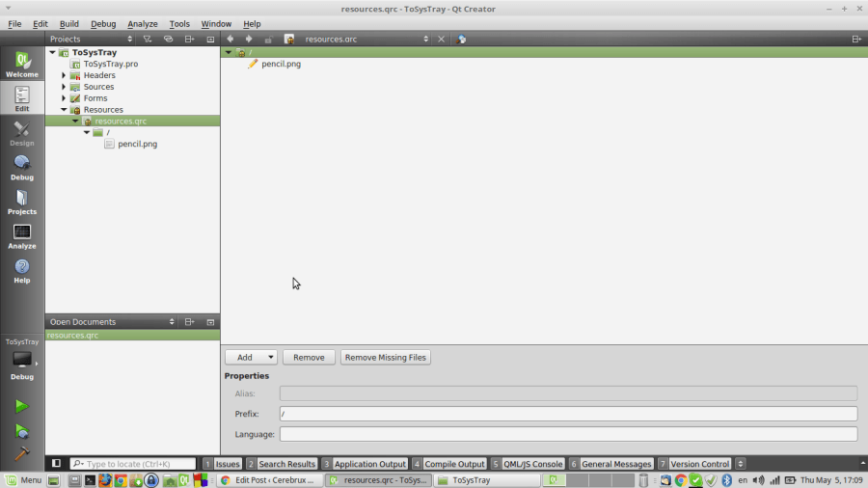Click the editor toolbar search icon

coord(461,40)
